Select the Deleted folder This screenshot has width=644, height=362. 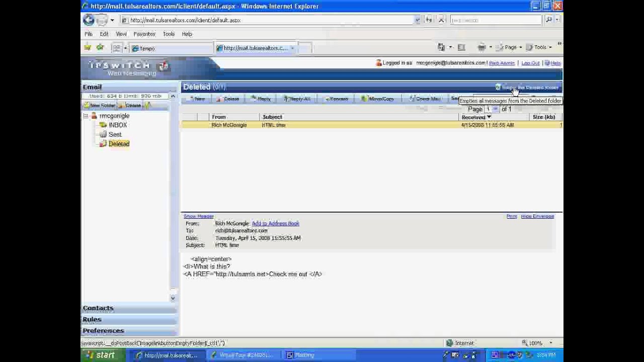[x=119, y=144]
